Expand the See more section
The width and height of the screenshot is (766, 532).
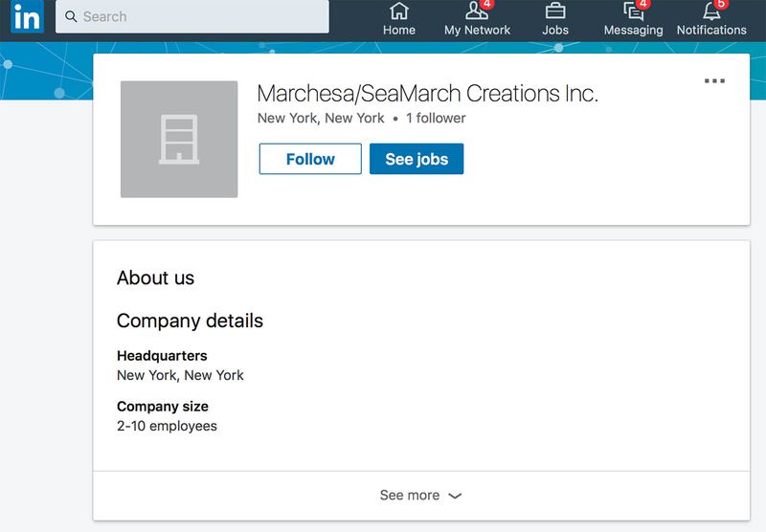[410, 496]
